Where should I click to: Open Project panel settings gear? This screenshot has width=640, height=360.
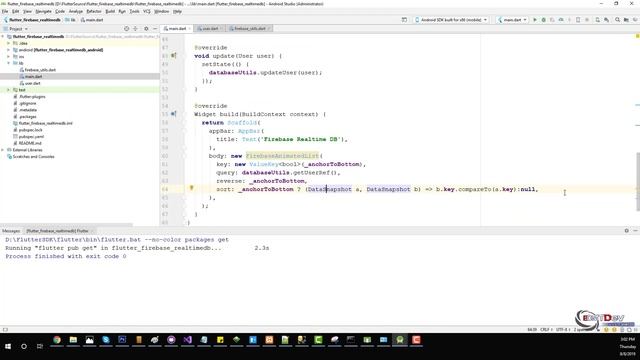pyautogui.click(x=146, y=29)
